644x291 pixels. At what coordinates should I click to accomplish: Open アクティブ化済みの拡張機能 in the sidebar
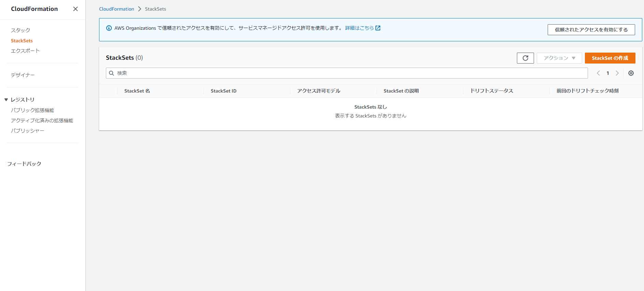click(x=42, y=121)
